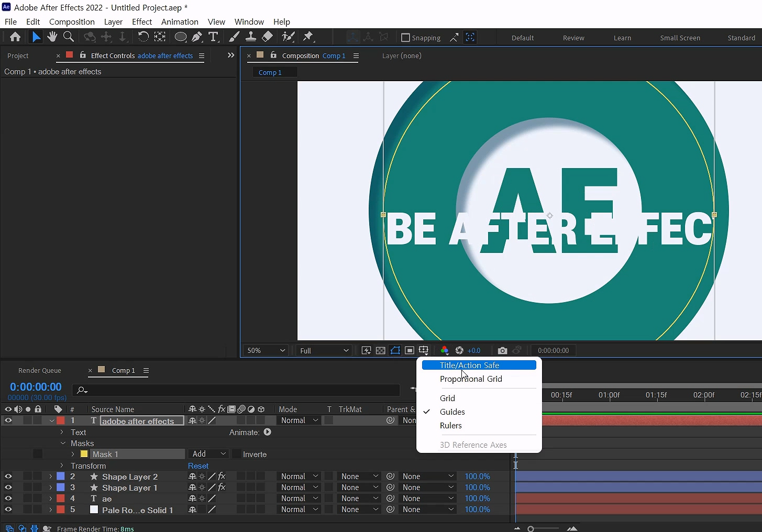Screen dimensions: 762x532
Task: Expand the Mask 1 properties
Action: [73, 454]
